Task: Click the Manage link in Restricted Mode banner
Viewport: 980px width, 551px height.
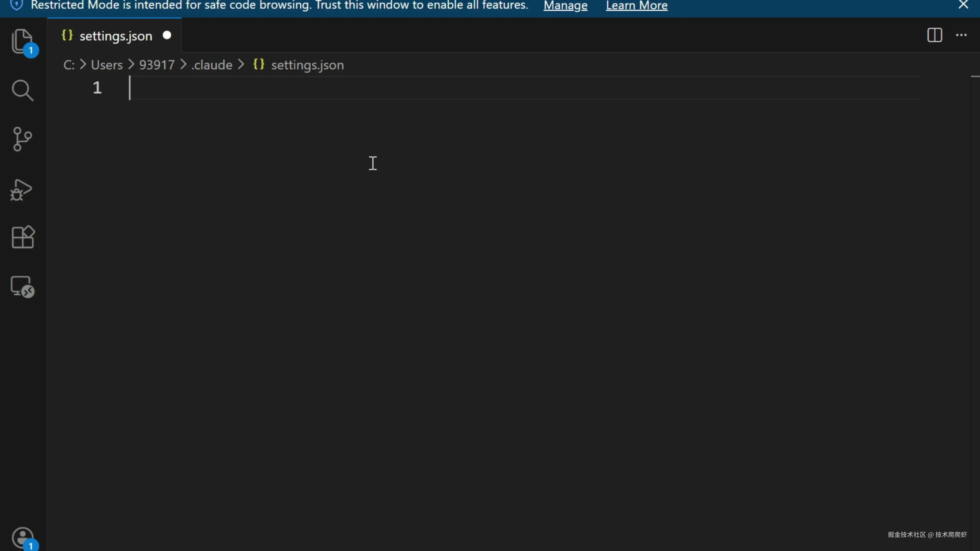Action: coord(565,6)
